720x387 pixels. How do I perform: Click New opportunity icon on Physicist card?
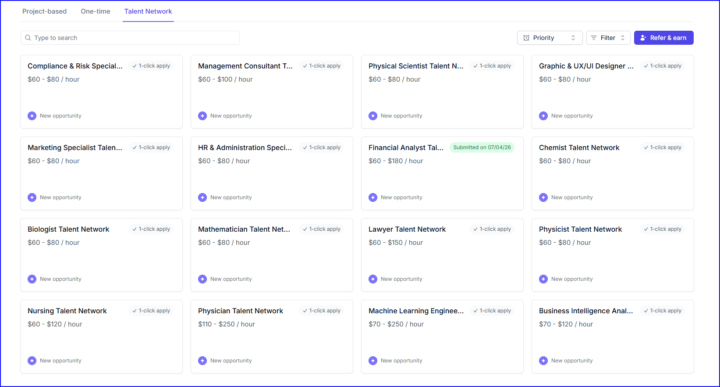click(543, 279)
